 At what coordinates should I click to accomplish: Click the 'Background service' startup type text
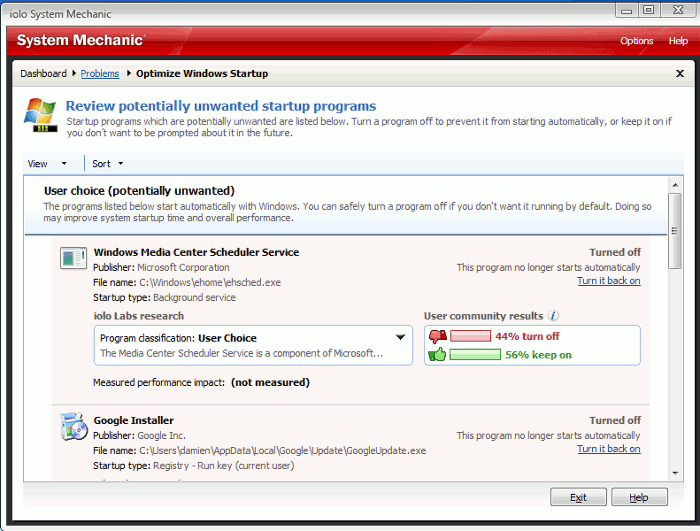point(194,297)
